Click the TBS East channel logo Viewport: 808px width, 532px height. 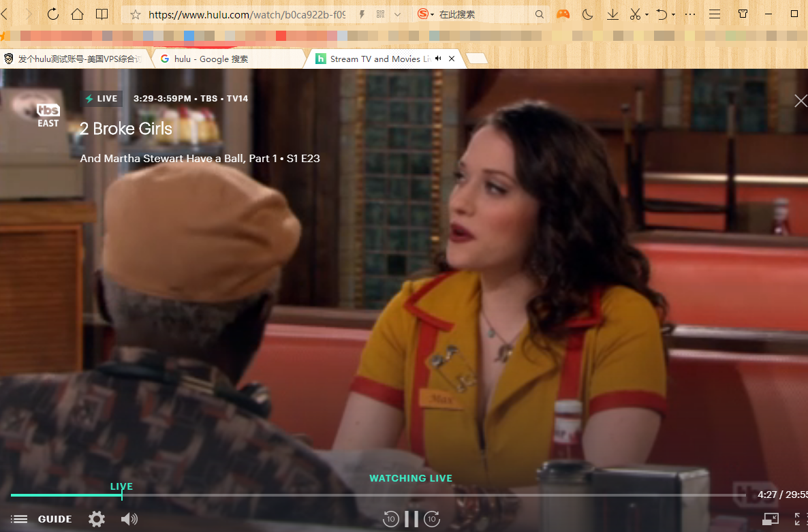pos(48,115)
